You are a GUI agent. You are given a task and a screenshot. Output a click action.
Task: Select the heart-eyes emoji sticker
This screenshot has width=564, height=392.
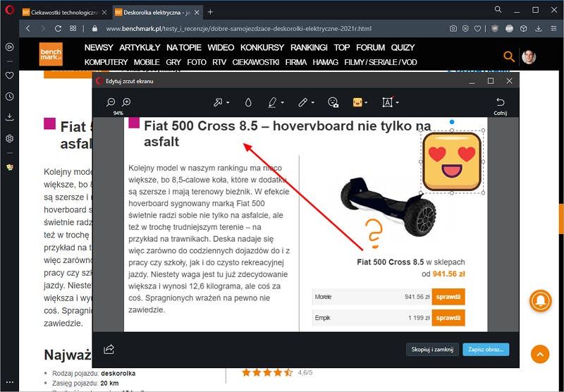point(452,161)
